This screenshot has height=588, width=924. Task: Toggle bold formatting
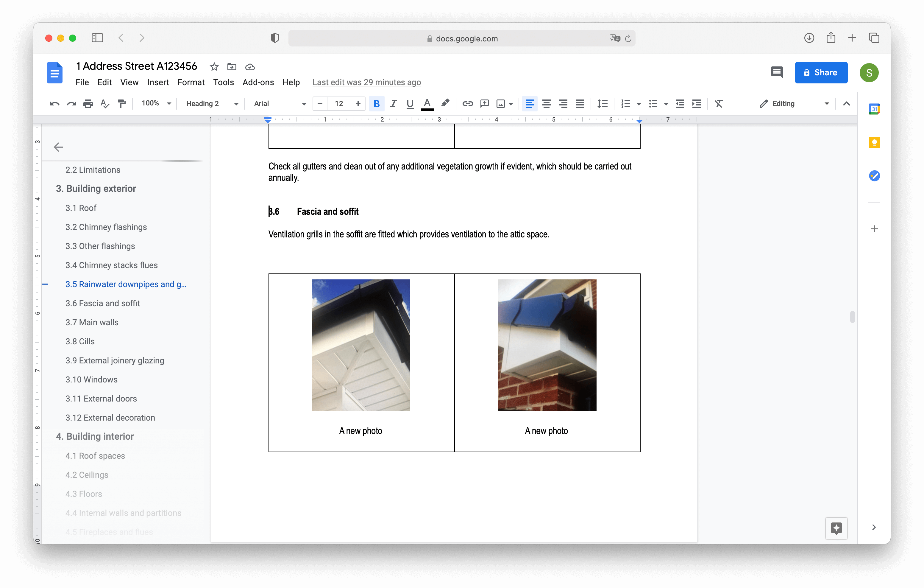pyautogui.click(x=377, y=104)
